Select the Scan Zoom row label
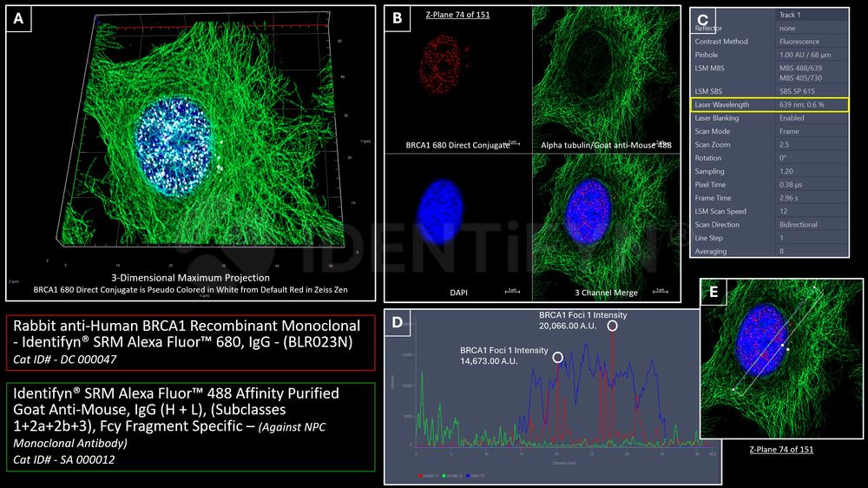This screenshot has width=868, height=488. [713, 144]
